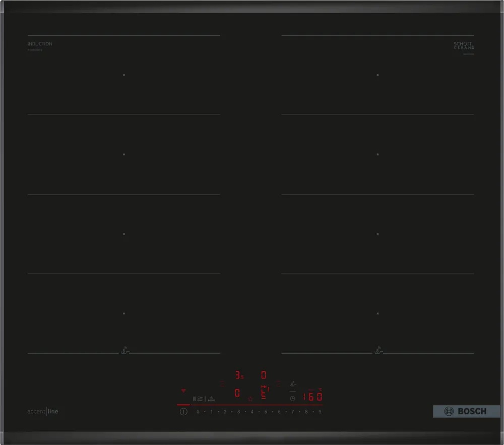Tap the timer value 160
504x445 pixels.
pyautogui.click(x=312, y=397)
